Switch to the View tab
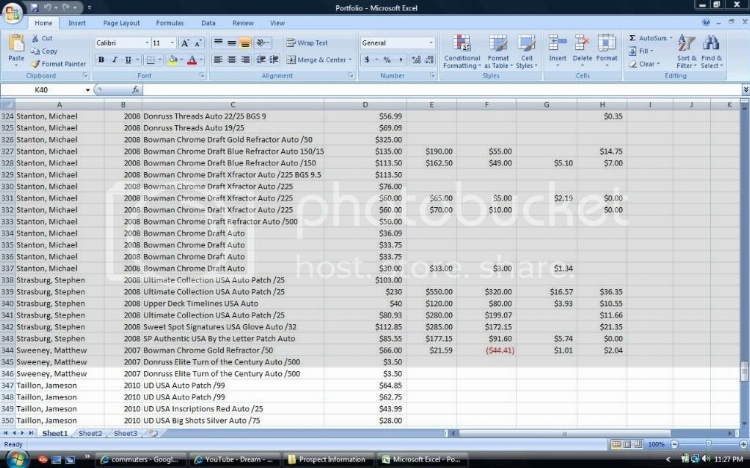 tap(277, 23)
